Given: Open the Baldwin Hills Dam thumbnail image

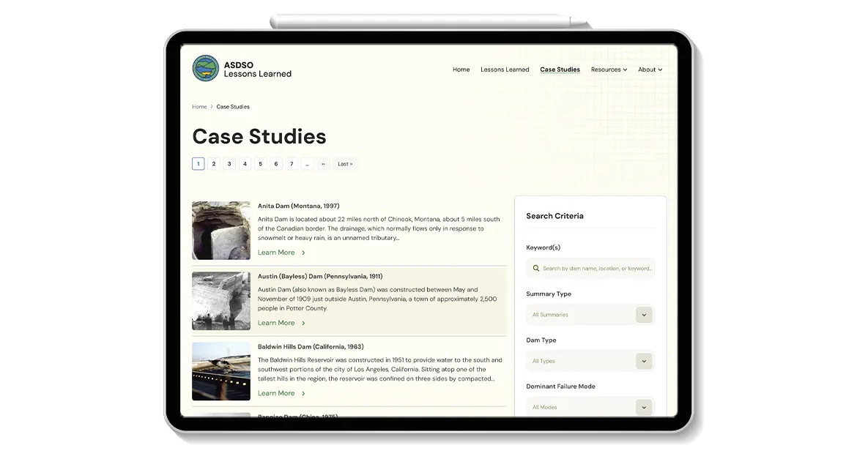Looking at the screenshot, I should tap(220, 371).
